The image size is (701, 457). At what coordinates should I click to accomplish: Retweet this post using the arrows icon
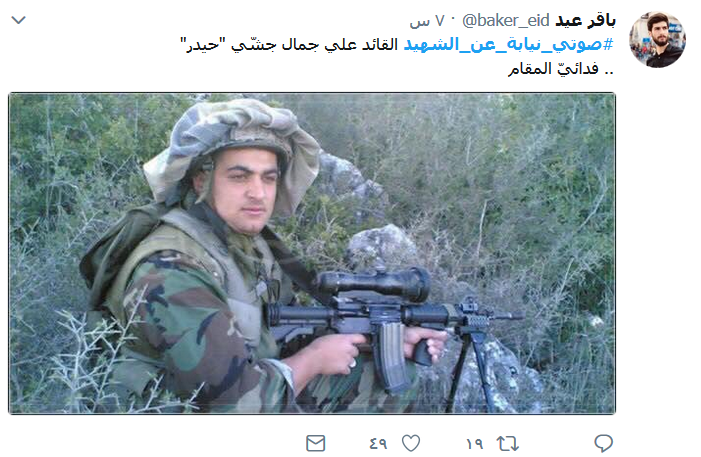pyautogui.click(x=508, y=444)
